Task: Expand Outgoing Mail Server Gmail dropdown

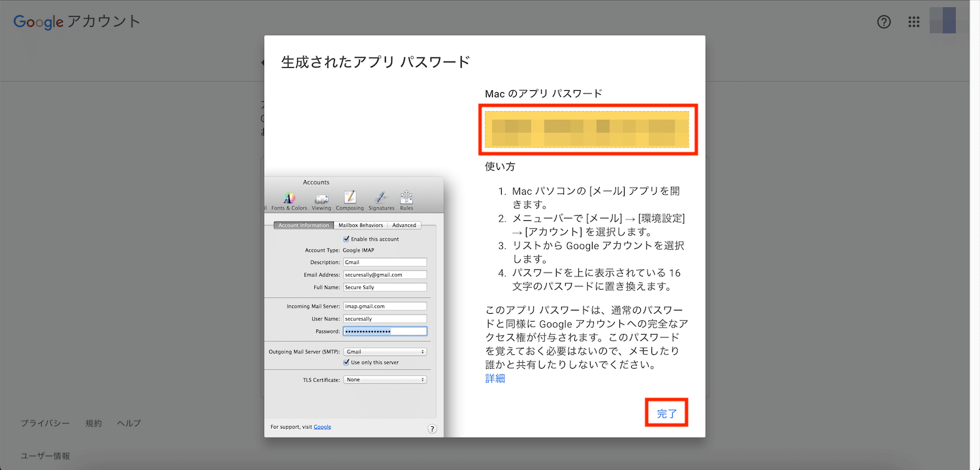Action: tap(385, 352)
